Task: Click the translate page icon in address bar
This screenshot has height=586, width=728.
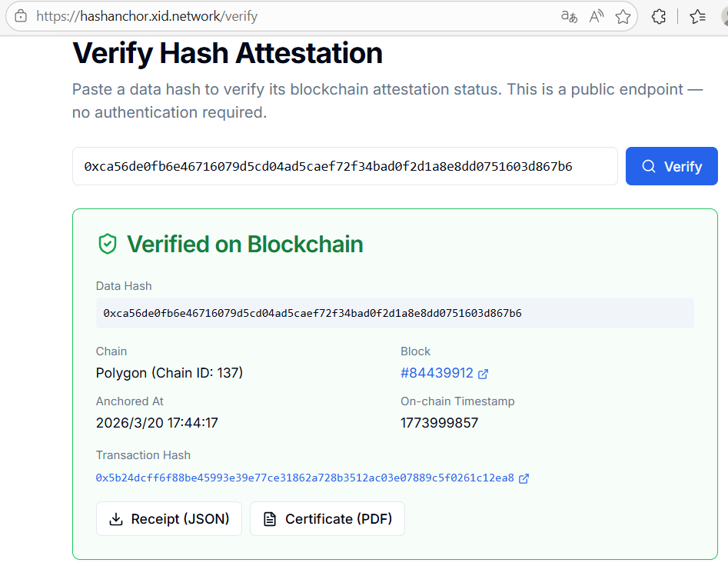Action: click(x=569, y=16)
